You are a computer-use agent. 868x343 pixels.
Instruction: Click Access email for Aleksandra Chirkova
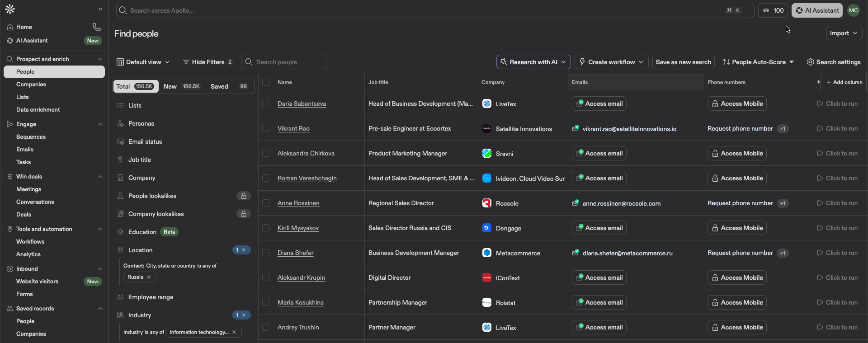point(599,153)
